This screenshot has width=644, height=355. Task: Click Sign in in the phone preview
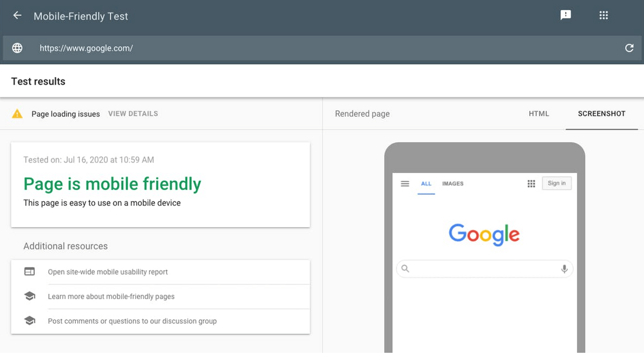pyautogui.click(x=557, y=183)
